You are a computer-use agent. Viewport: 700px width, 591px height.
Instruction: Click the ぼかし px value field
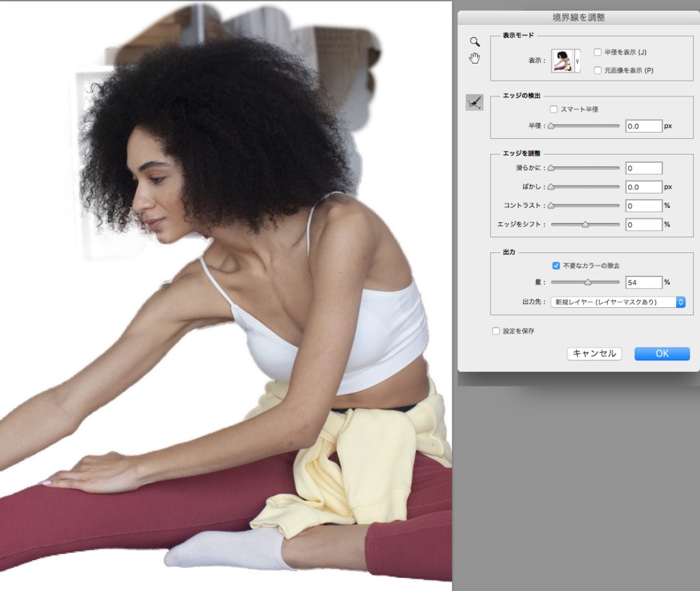644,187
